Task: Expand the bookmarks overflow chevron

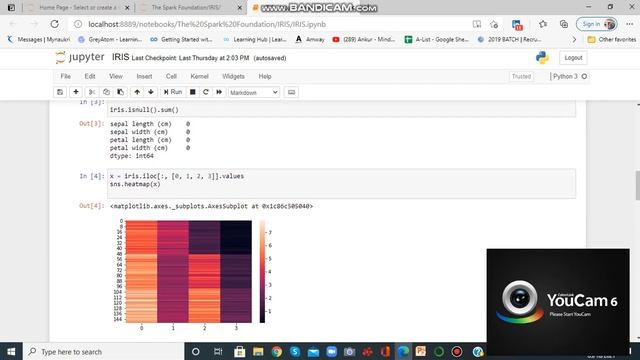Action: [x=574, y=40]
